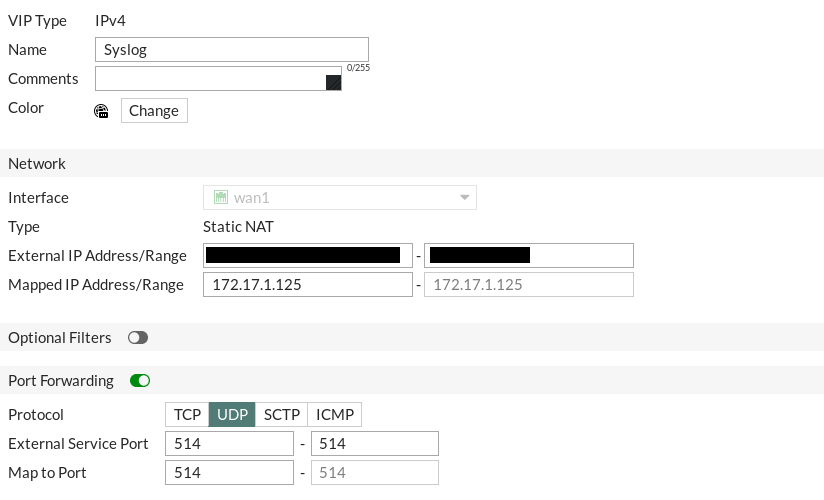Choose the ICMP protocol option
Image resolution: width=824 pixels, height=500 pixels.
[x=335, y=415]
